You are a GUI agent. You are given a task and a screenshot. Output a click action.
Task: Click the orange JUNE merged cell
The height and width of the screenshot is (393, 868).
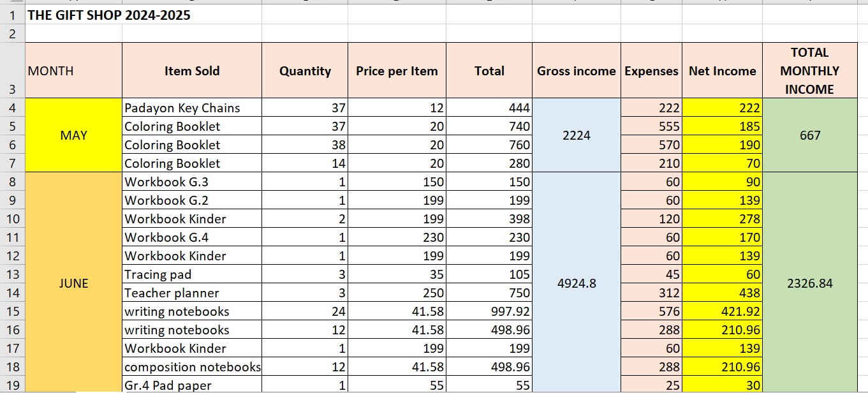tap(73, 283)
